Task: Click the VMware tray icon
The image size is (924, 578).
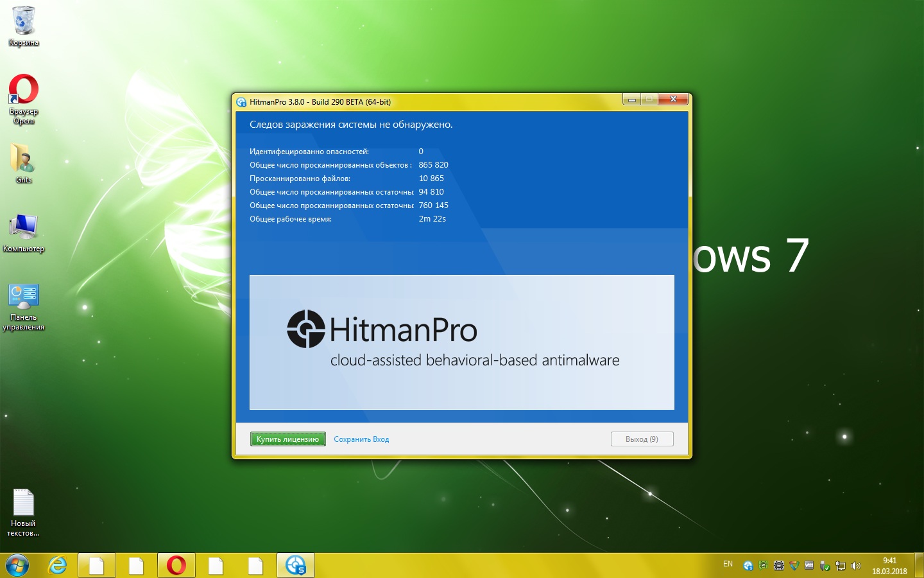Action: click(x=809, y=565)
